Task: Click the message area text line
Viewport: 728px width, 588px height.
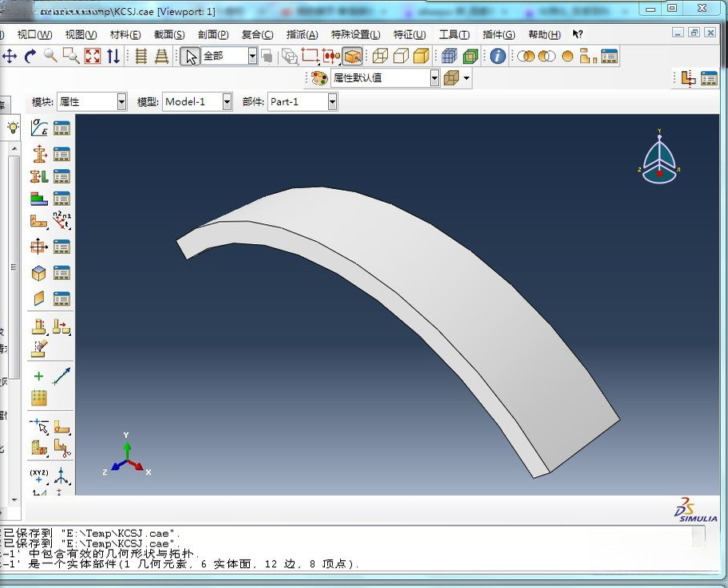Action: 179,564
